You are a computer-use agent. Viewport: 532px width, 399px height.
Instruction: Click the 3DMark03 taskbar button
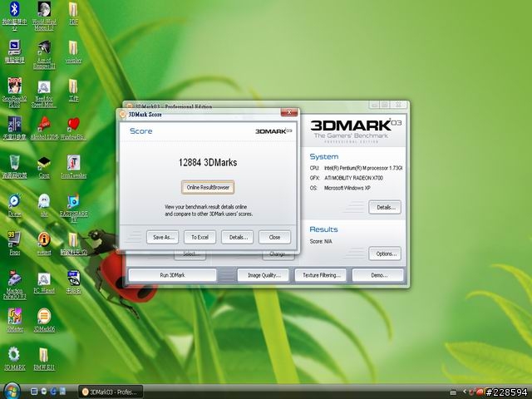111,392
